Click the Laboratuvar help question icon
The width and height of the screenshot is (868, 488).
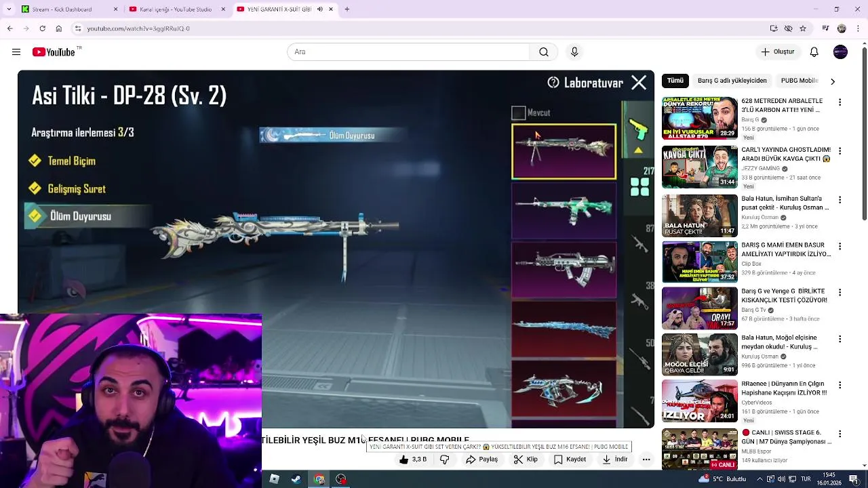pos(553,83)
